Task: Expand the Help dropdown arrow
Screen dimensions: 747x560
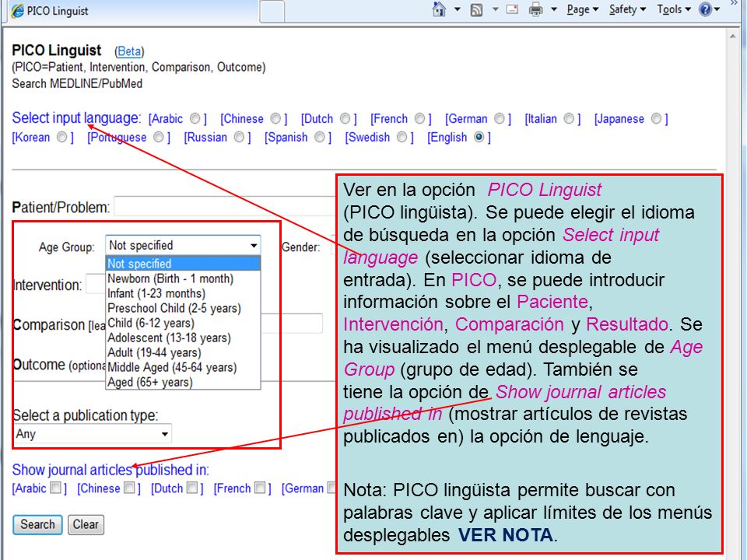Action: (x=717, y=9)
